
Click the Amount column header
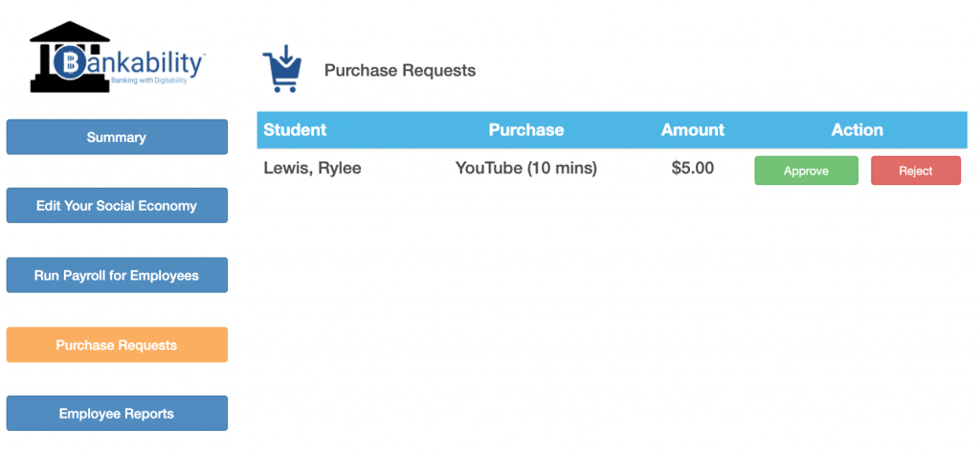(x=692, y=130)
